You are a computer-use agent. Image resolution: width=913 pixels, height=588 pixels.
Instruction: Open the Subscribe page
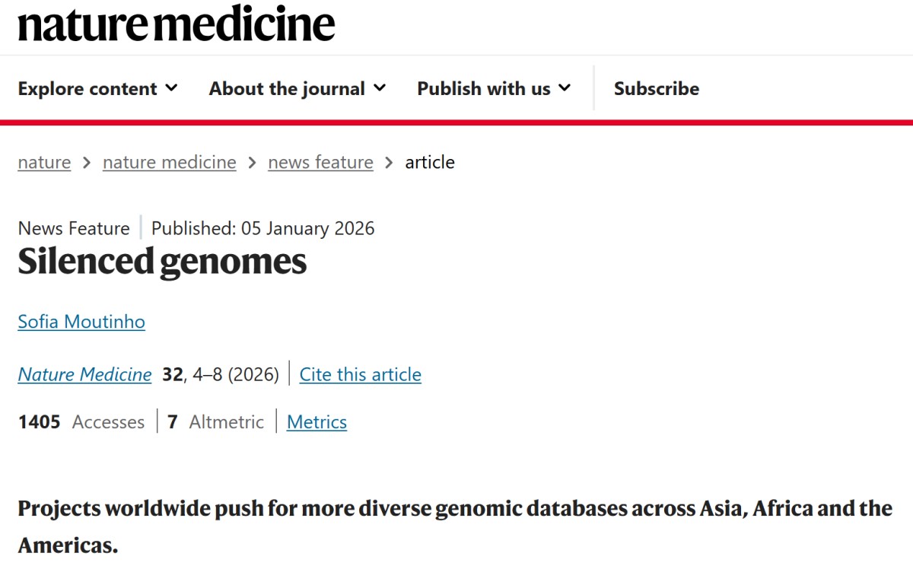656,88
